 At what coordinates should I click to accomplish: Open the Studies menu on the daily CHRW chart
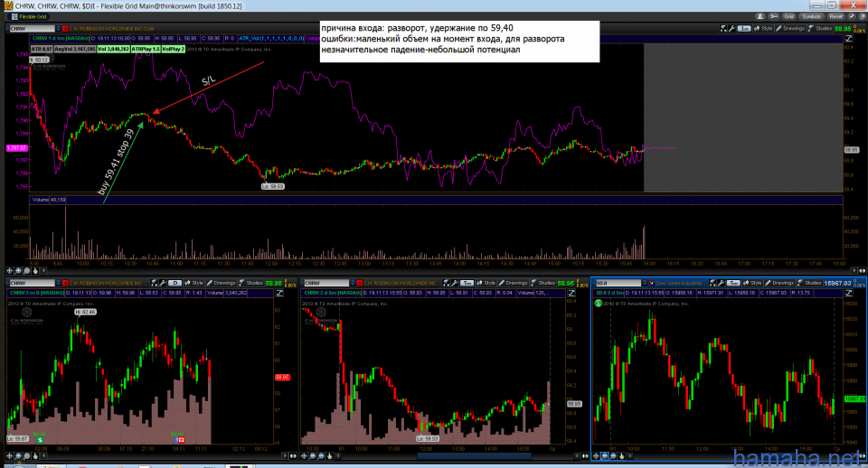tap(250, 283)
